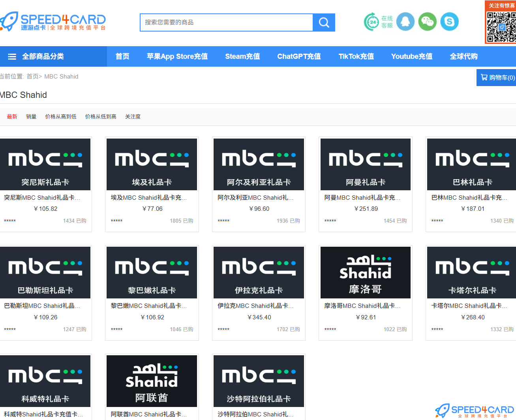Click 阿曼MBC Shahid礼品卡充 title link
The width and height of the screenshot is (516, 420).
point(362,198)
